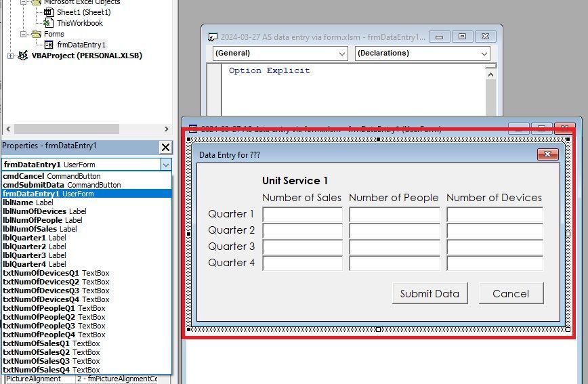This screenshot has width=588, height=384.
Task: Open frmDataEntry1 in the Forms folder
Action: tap(81, 45)
